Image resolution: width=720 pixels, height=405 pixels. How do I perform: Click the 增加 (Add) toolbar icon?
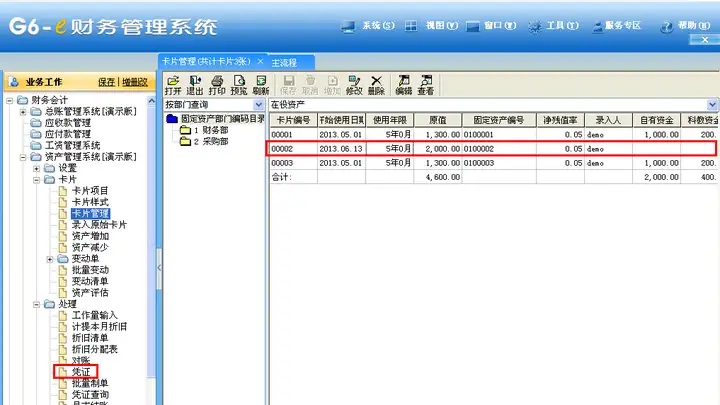coord(332,85)
